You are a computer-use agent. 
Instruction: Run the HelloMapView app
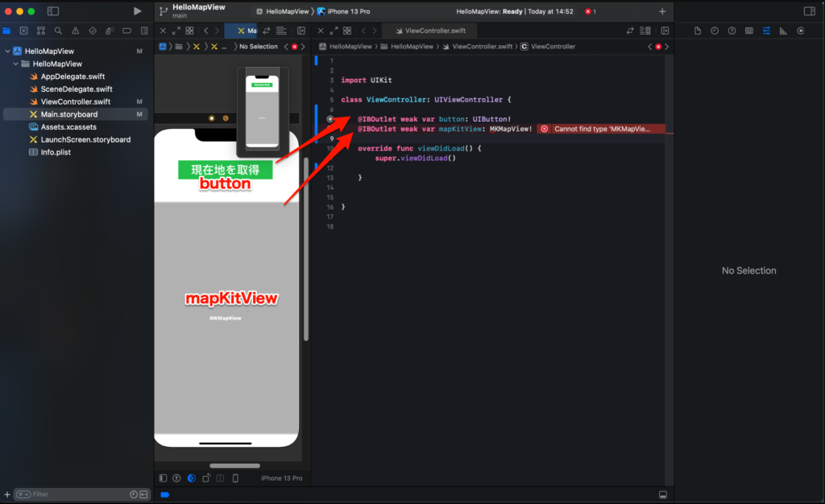click(137, 11)
